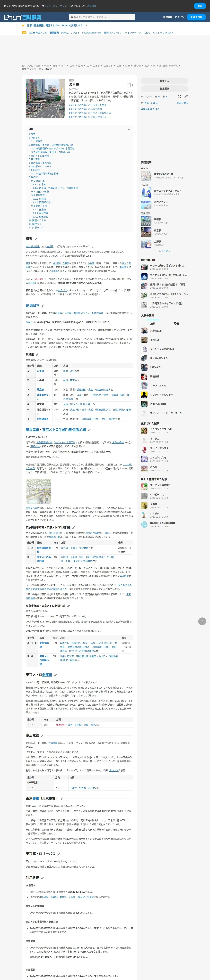
Task: Click the 記事を投稿 post article button
Action: click(x=197, y=17)
